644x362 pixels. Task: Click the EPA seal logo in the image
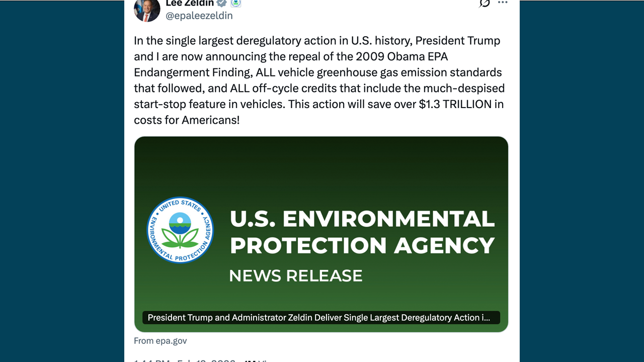(x=180, y=229)
